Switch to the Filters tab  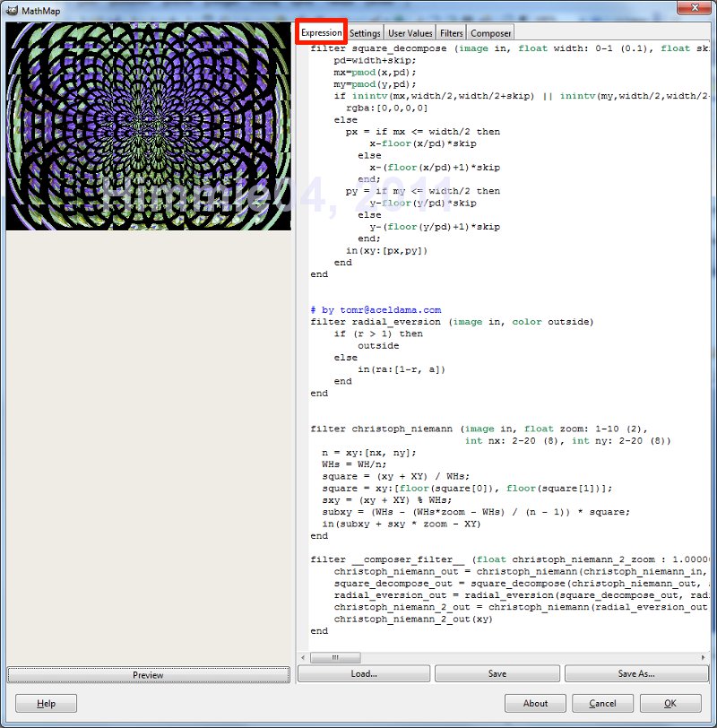(451, 33)
